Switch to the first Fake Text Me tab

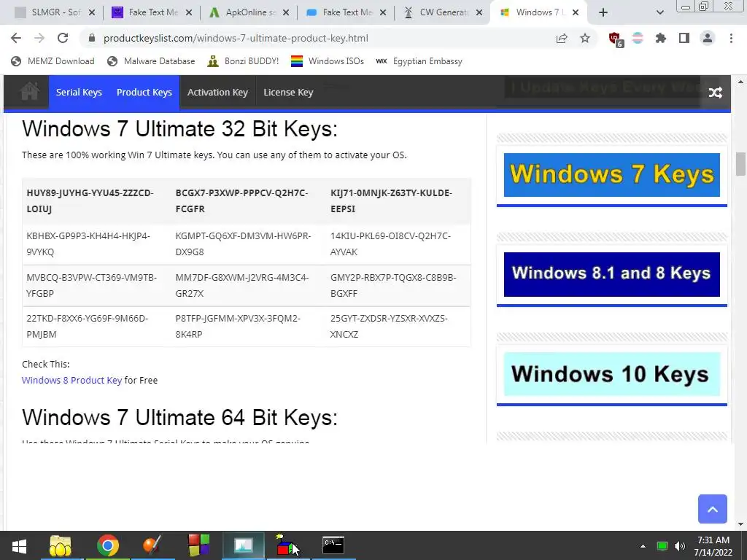click(x=152, y=12)
